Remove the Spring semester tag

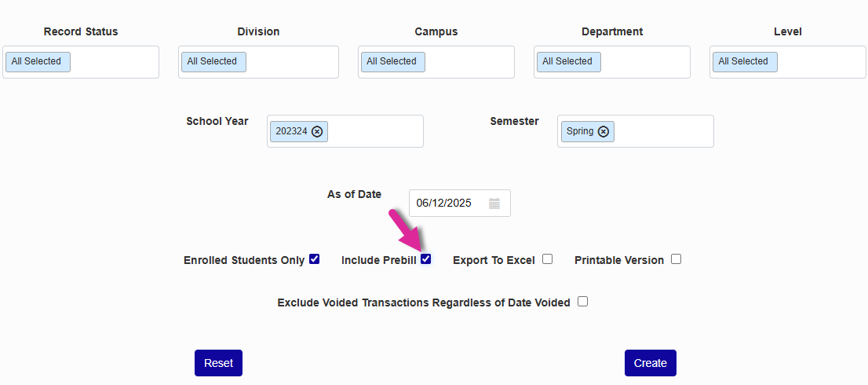point(604,132)
